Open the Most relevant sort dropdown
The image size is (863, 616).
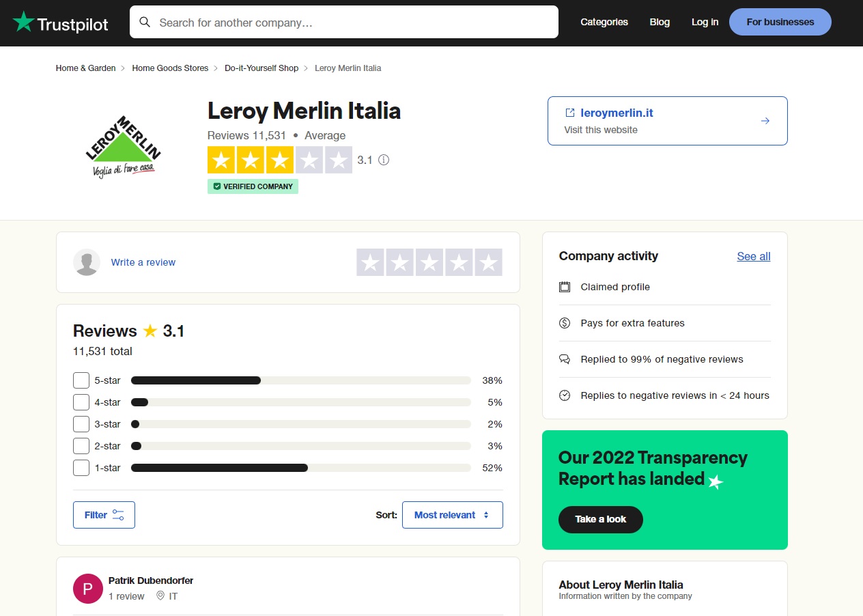[x=452, y=514]
